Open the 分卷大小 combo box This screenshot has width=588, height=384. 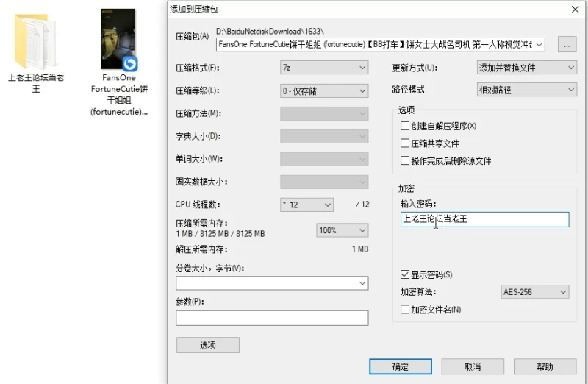(272, 283)
